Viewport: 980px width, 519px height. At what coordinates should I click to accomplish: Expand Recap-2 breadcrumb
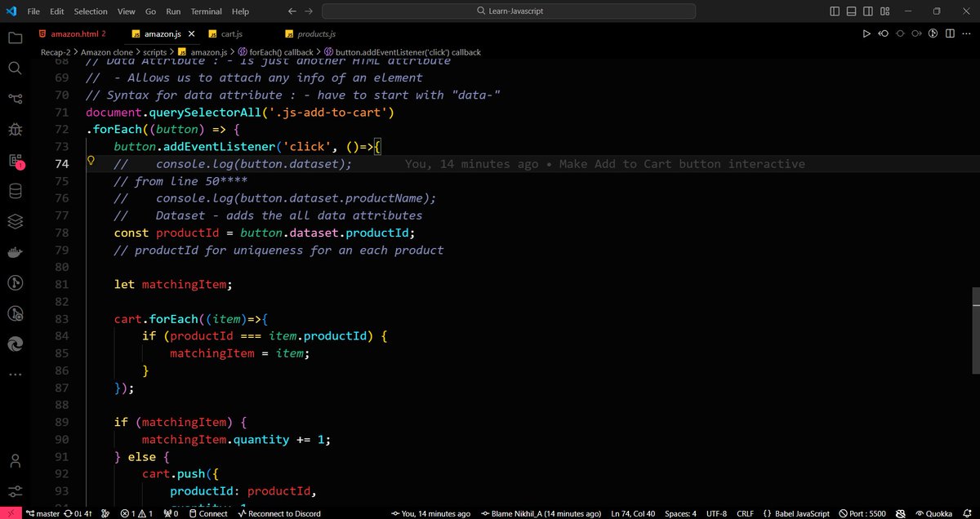(x=56, y=52)
